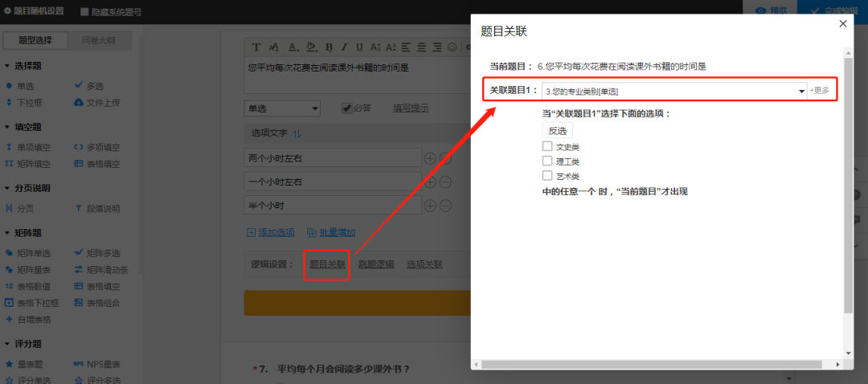Switch to the 题型选择 tab
Image resolution: width=868 pixels, height=384 pixels.
tap(35, 40)
